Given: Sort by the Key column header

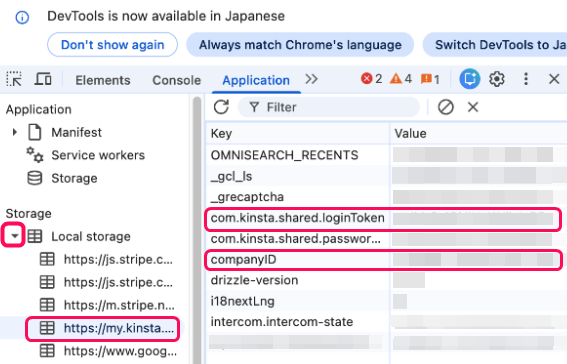Looking at the screenshot, I should [297, 133].
